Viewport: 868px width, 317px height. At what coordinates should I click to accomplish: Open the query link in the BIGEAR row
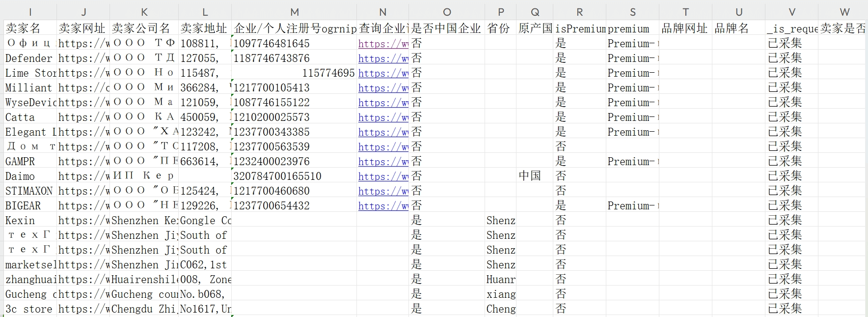(x=383, y=206)
